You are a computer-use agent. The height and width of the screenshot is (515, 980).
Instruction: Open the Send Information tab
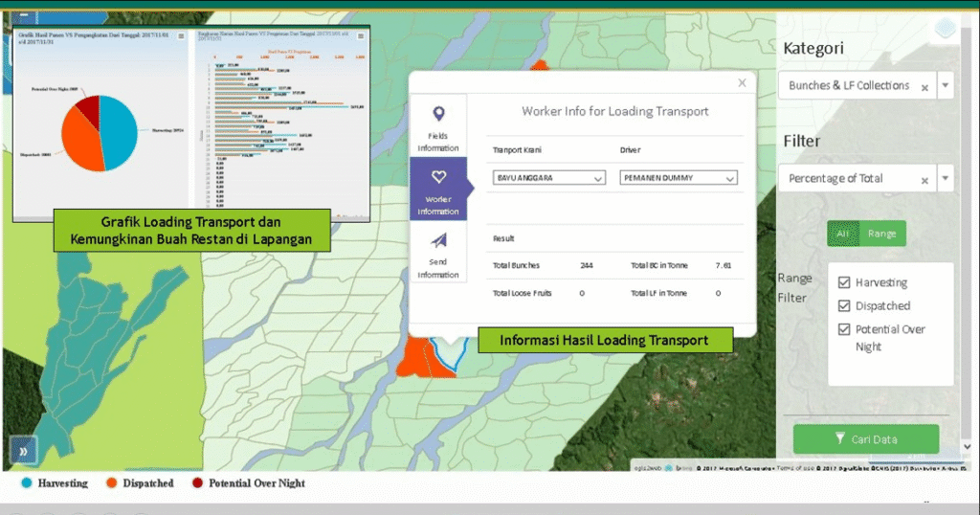(438, 251)
